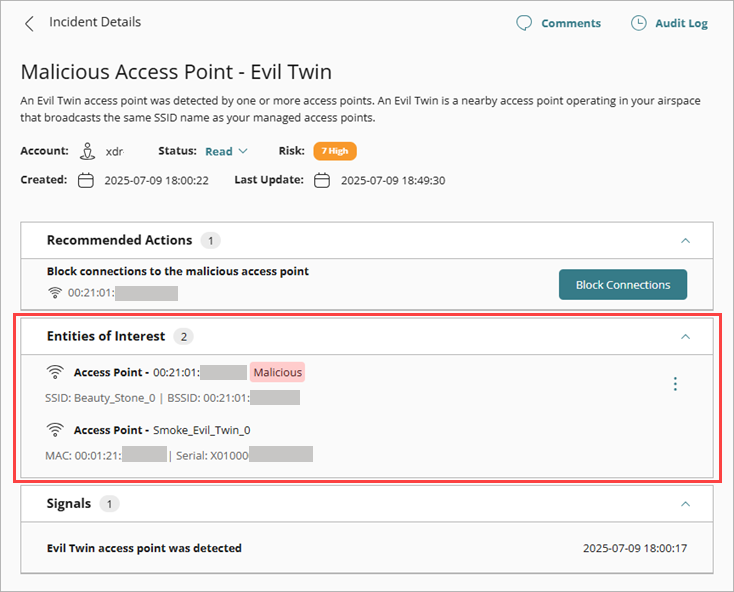Open the Comments link
Image resolution: width=734 pixels, height=592 pixels.
pos(570,23)
